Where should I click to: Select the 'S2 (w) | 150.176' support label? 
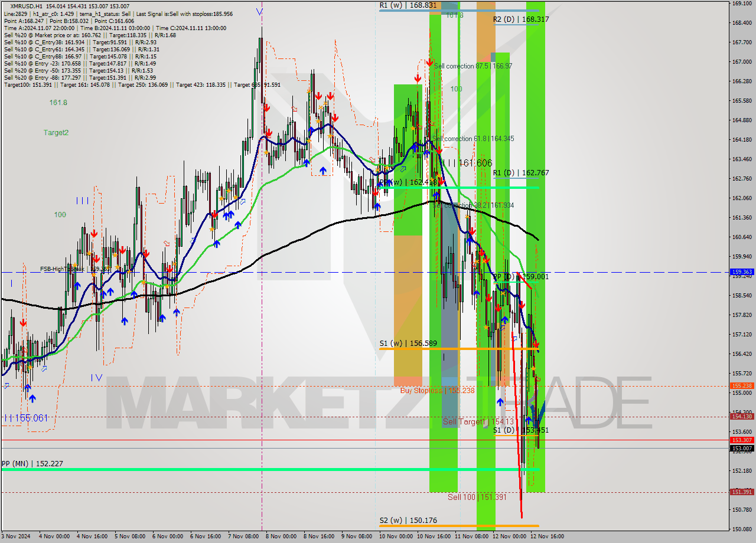pos(408,520)
